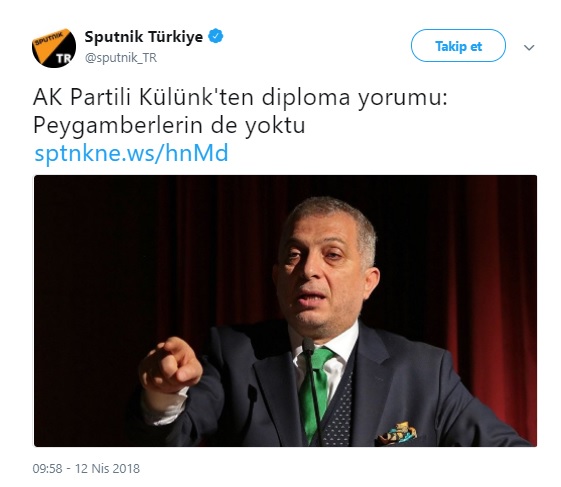Click the blue verified badge icon
The height and width of the screenshot is (487, 561).
coord(216,36)
